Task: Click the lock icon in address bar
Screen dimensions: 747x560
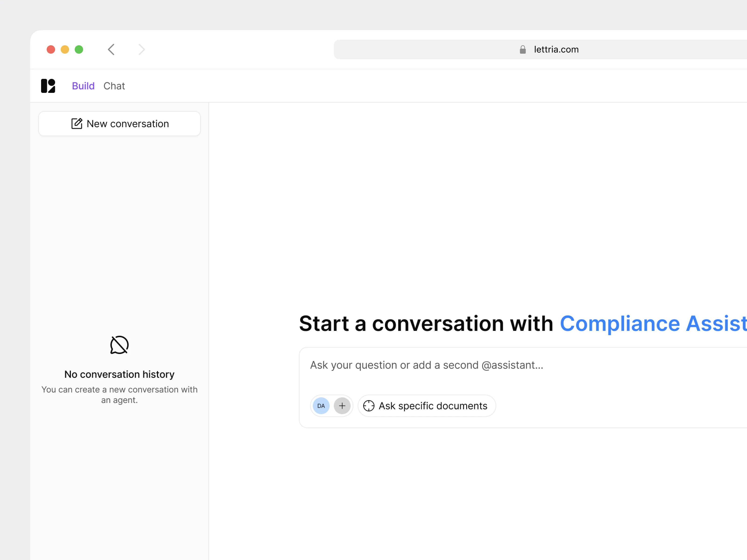Action: [522, 50]
